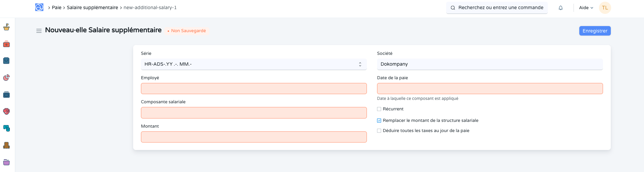This screenshot has height=172, width=644.
Task: Click the Enregistrer button
Action: pyautogui.click(x=595, y=31)
